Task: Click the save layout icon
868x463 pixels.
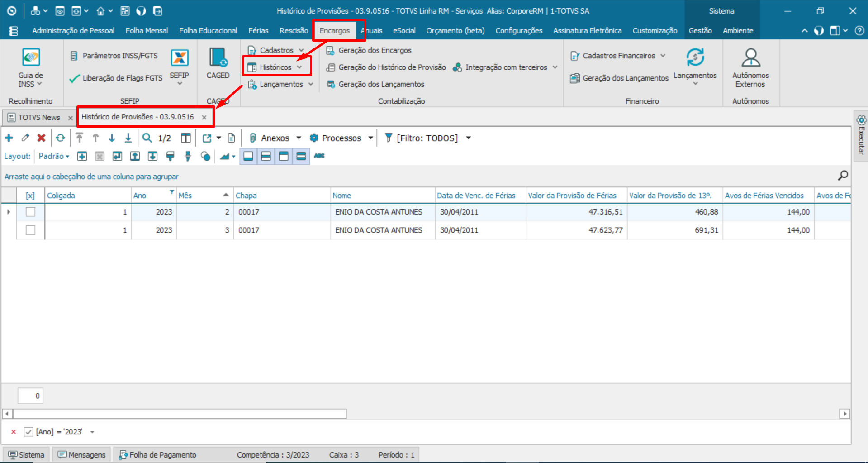Action: pos(117,156)
